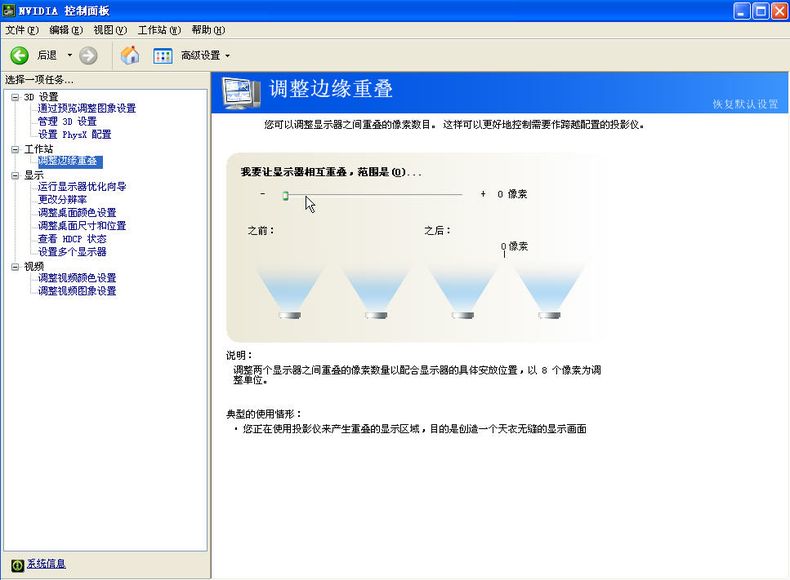Open the Back history dropdown arrow
Viewport: 790px width, 580px height.
tap(70, 55)
